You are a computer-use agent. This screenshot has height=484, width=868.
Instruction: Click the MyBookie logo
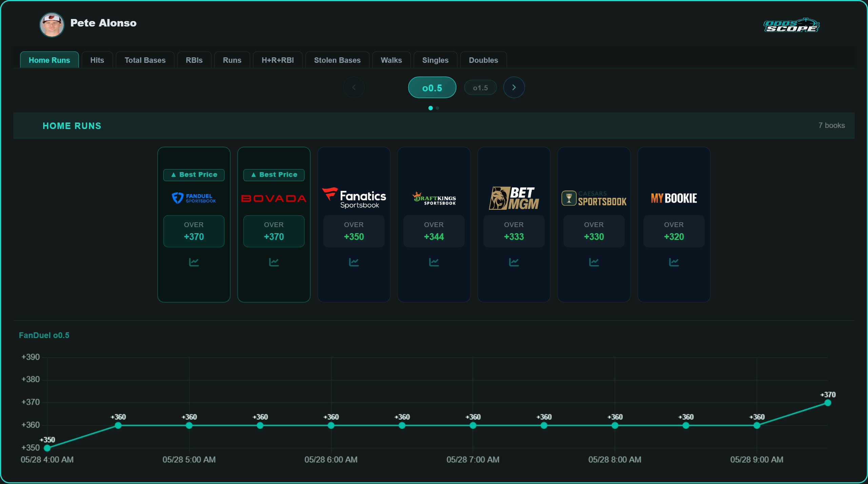[x=674, y=198]
